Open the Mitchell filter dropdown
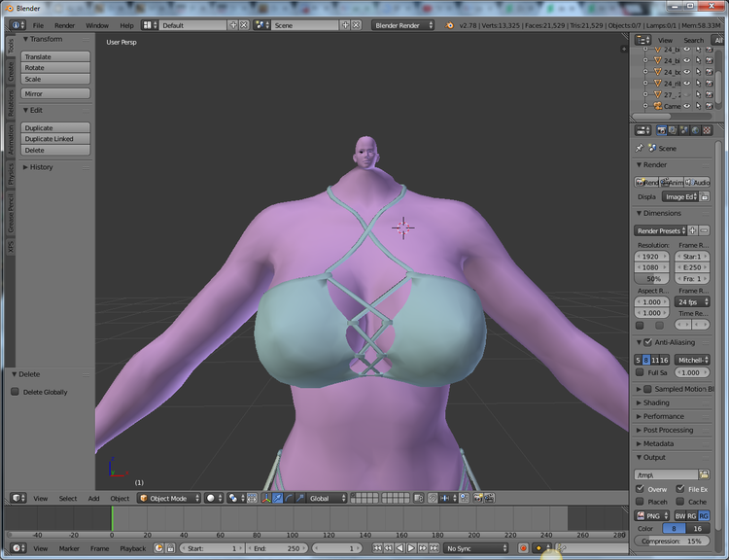This screenshot has height=560, width=729. pos(692,360)
